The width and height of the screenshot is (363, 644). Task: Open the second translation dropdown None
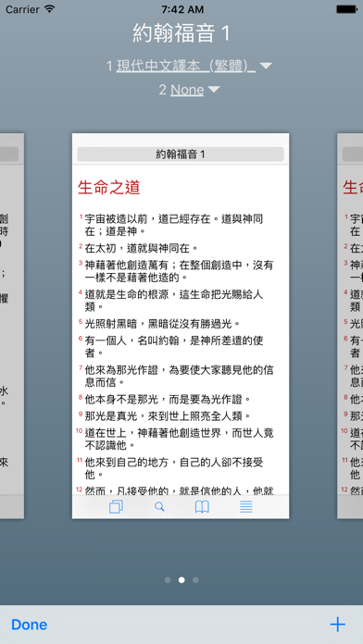point(187,90)
